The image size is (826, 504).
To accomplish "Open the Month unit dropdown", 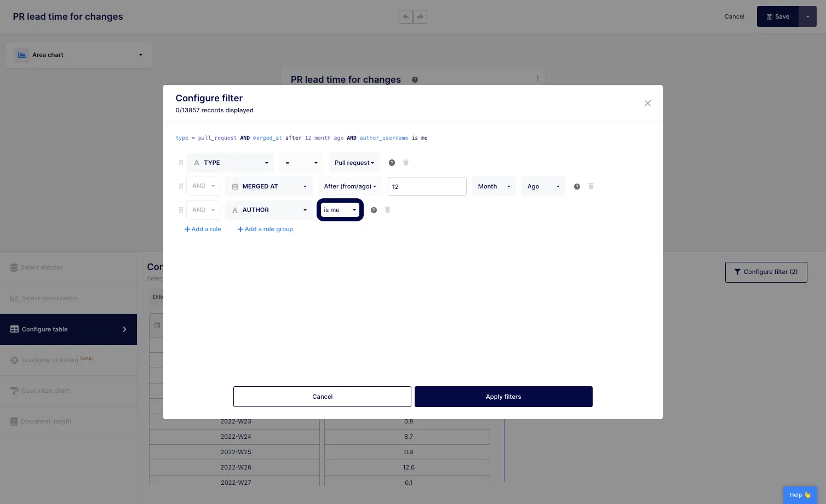I will (494, 186).
